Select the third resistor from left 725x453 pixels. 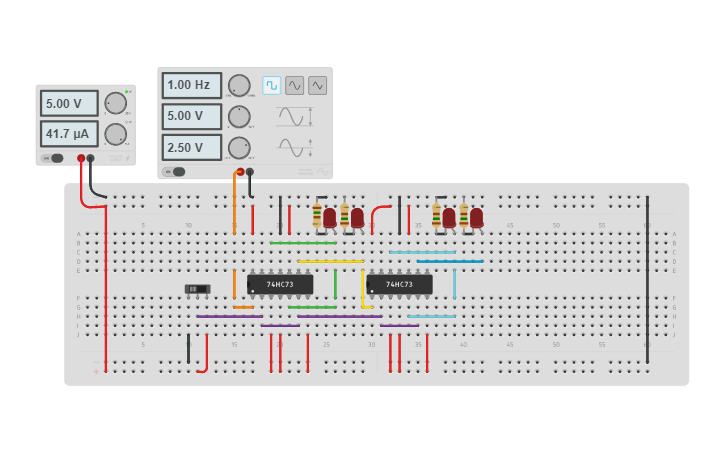(x=436, y=215)
